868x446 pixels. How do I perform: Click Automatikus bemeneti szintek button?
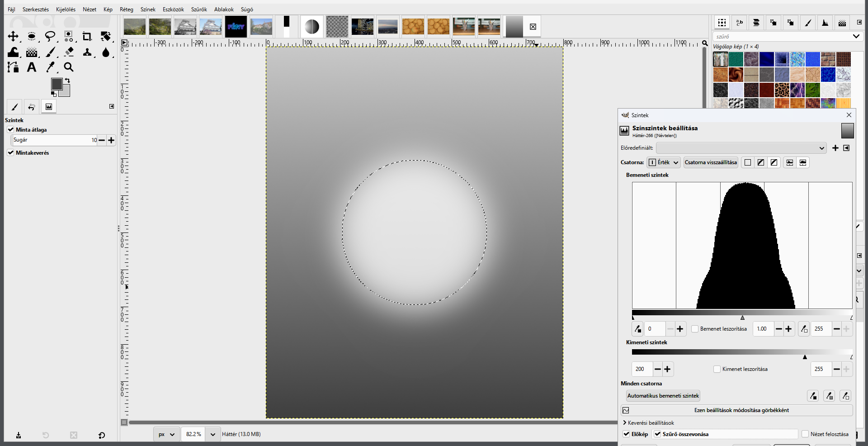pos(663,396)
